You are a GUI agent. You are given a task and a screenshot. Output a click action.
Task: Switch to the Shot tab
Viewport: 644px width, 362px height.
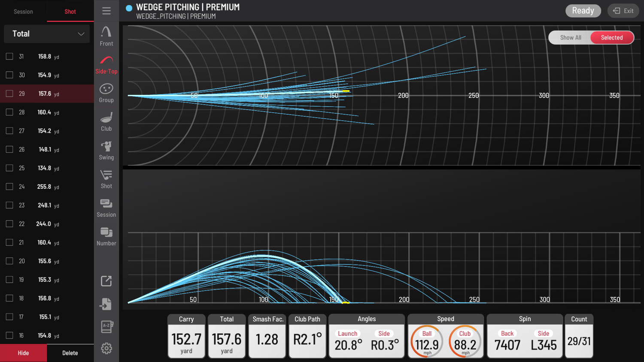click(70, 12)
